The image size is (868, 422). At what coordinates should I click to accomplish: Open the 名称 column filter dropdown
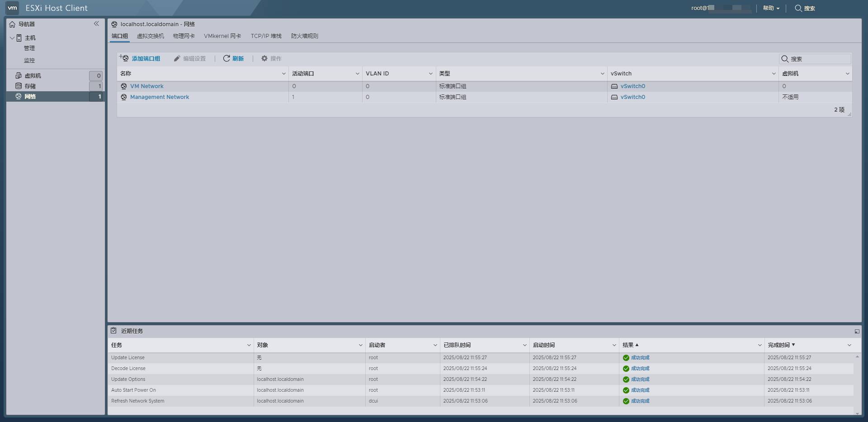coord(284,73)
